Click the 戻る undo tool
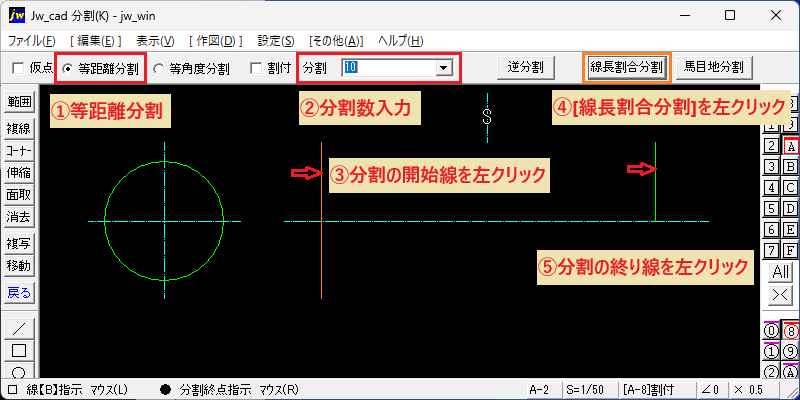 19,293
